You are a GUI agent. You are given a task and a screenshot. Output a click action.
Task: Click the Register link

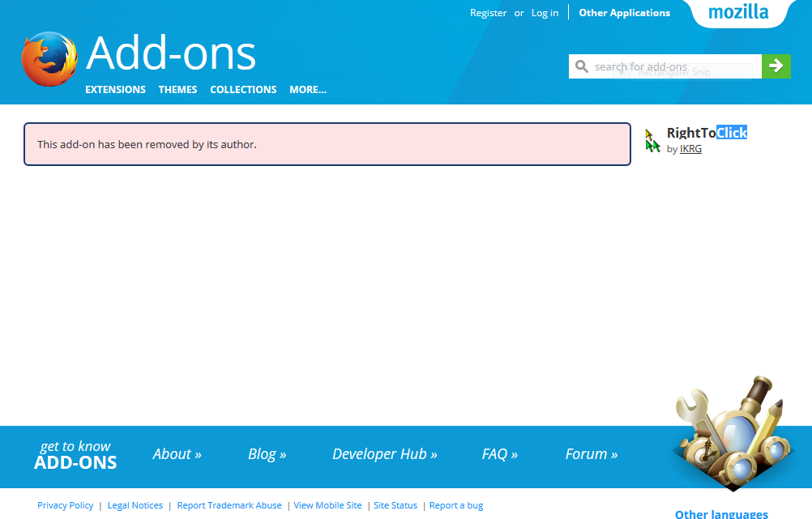coord(488,13)
